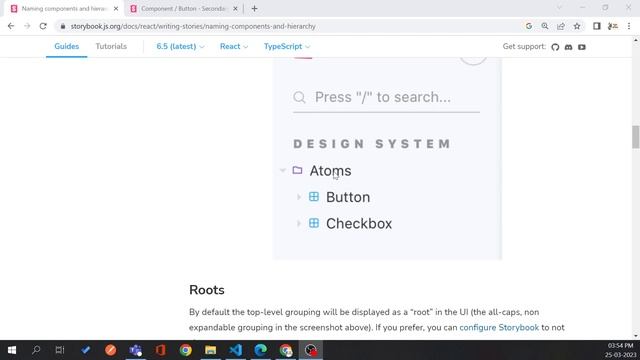Screen dimensions: 640x360
Task: Click the Roots heading
Action: click(x=207, y=290)
